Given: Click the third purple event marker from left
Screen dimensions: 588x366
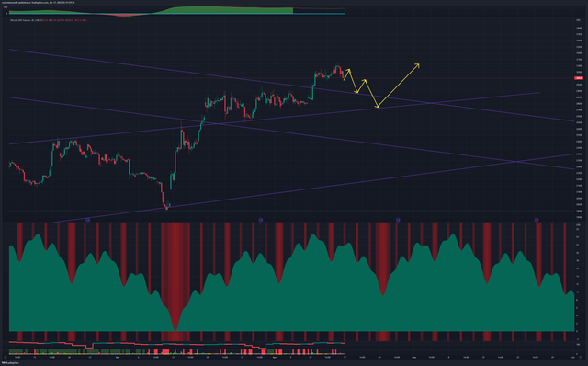Looking at the screenshot, I should [x=398, y=220].
